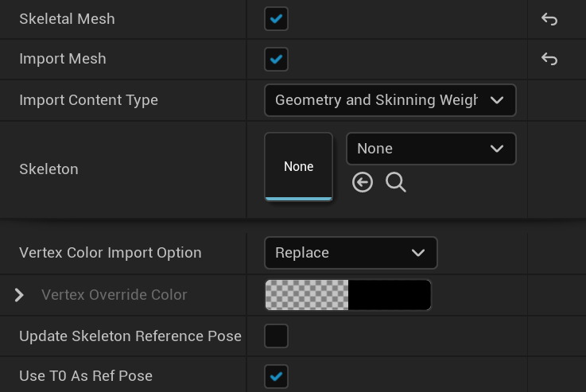586x392 pixels.
Task: Open the Skeleton asset picker dropdown
Action: point(431,149)
